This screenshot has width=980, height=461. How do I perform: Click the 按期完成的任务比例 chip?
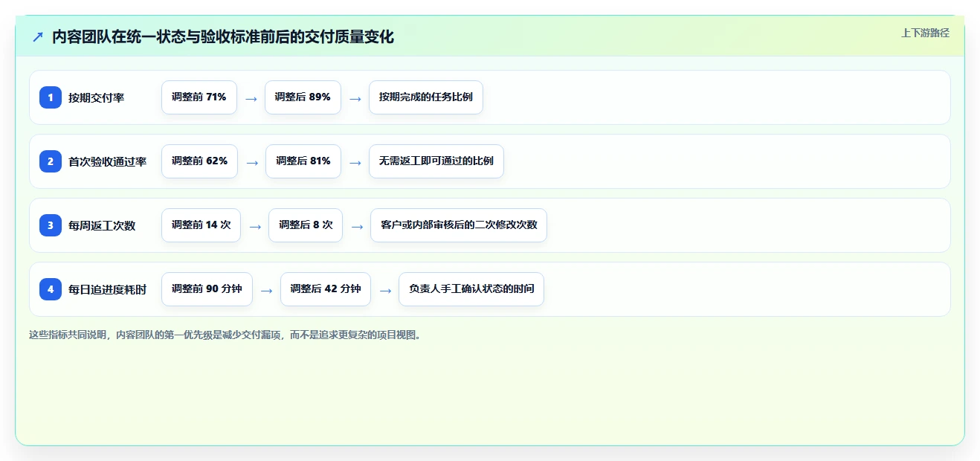pos(426,97)
